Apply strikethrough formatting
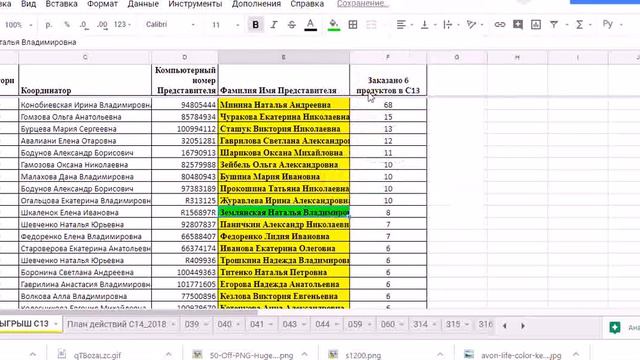 292,25
